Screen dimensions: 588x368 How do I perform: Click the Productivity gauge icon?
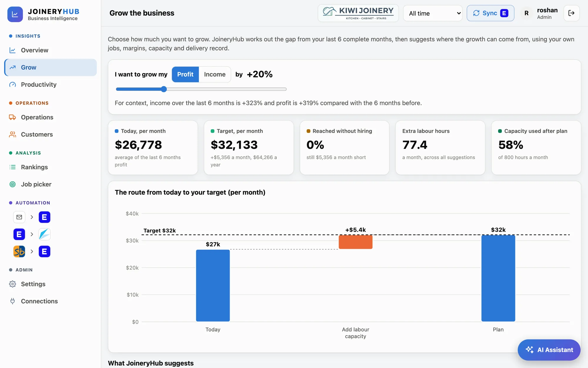pos(12,85)
